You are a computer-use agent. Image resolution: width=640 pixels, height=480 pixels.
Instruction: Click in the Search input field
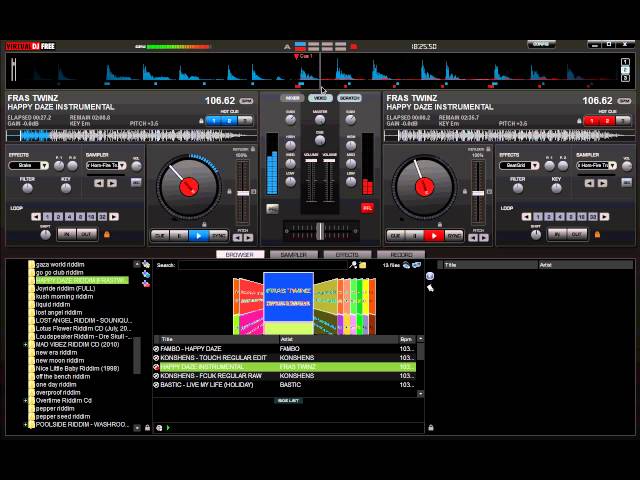(x=262, y=265)
